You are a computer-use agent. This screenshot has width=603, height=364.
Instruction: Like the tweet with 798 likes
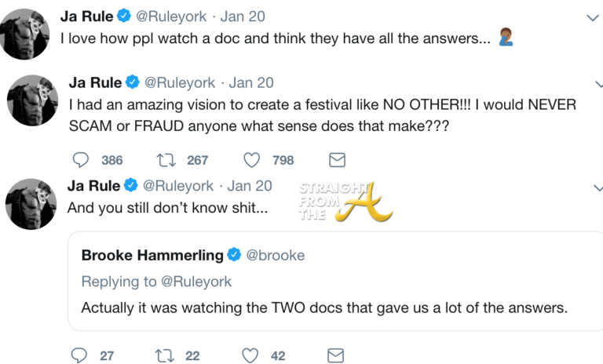click(251, 160)
